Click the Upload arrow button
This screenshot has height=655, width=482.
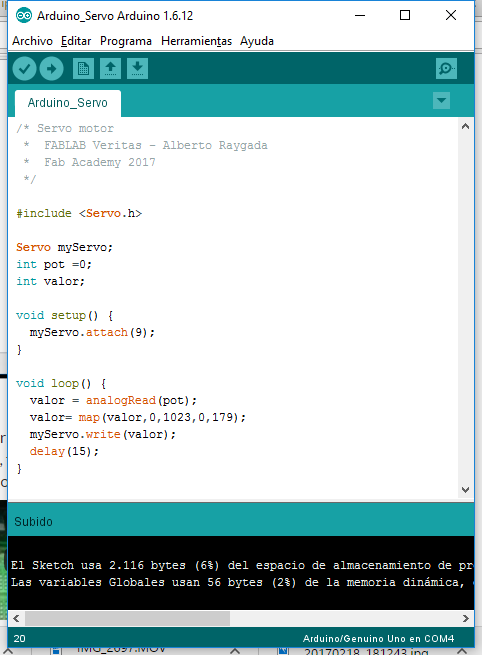[x=51, y=69]
